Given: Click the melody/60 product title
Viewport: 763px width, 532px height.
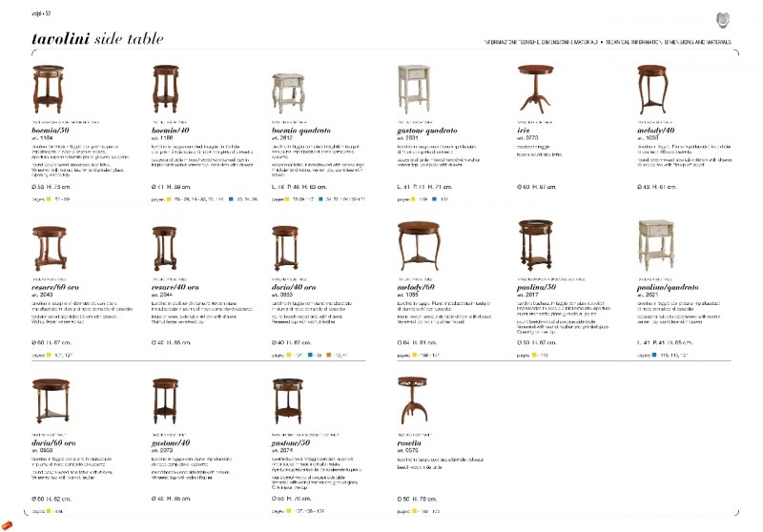Looking at the screenshot, I should [416, 287].
